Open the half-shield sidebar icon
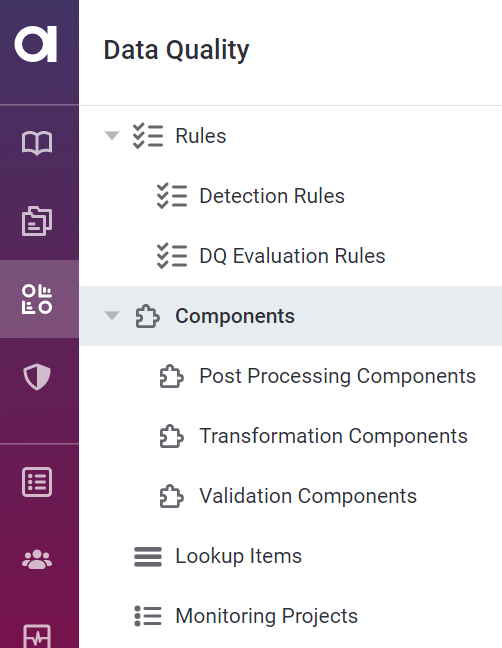The image size is (502, 648). point(37,377)
